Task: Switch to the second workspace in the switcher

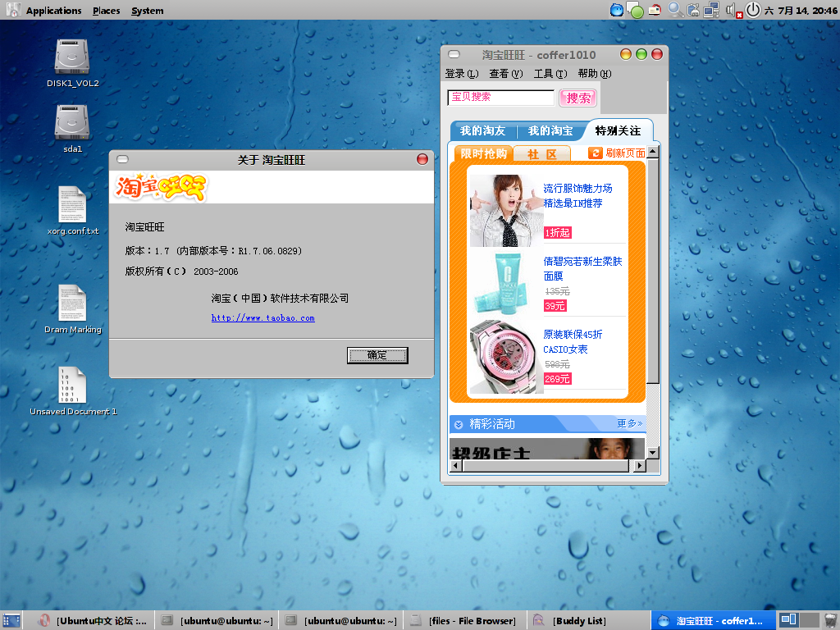Action: point(809,620)
